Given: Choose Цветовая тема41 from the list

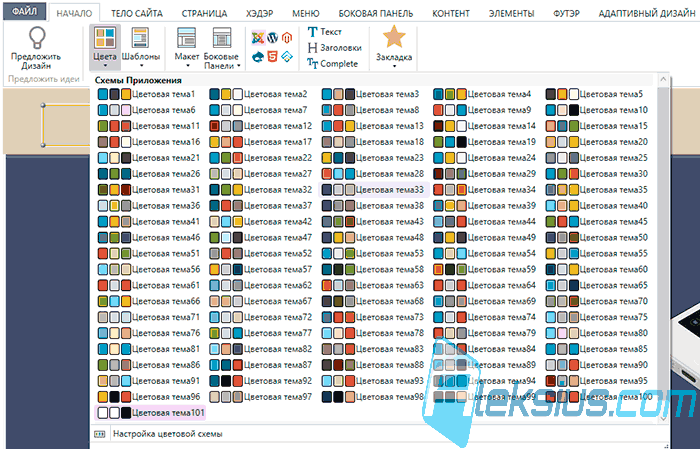Looking at the screenshot, I should 149,221.
